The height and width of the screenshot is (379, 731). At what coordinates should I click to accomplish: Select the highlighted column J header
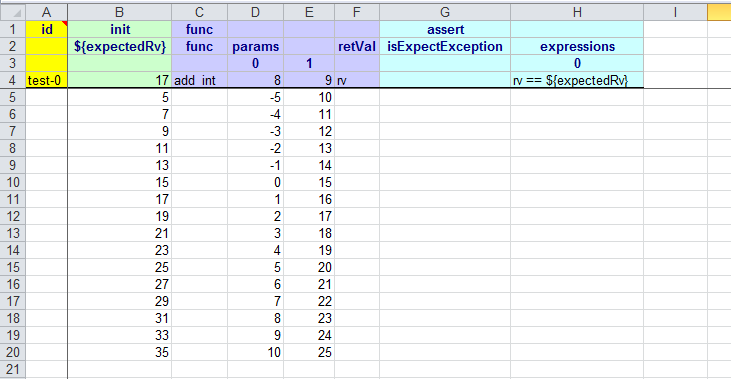[x=719, y=12]
